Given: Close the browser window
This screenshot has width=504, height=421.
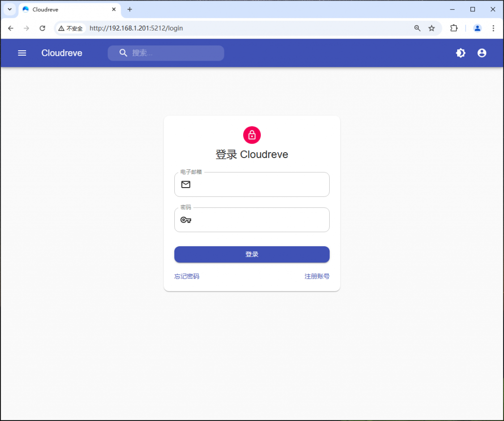Looking at the screenshot, I should 493,9.
